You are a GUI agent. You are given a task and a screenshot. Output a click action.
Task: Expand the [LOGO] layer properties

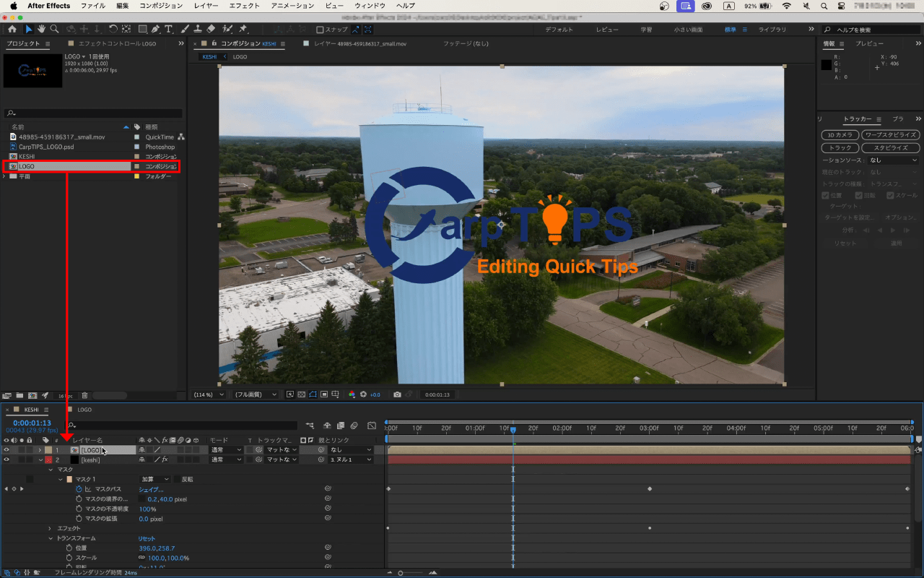(x=40, y=450)
